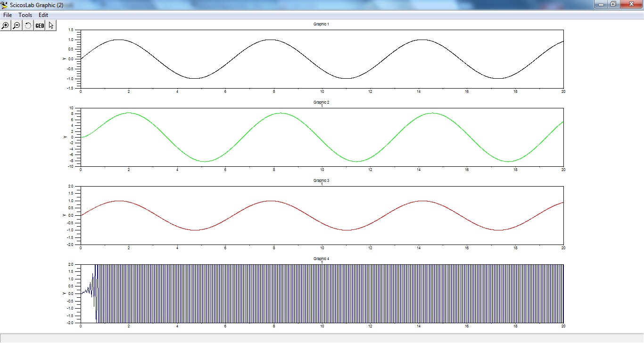
Task: Select the "Graphic 4" plot title
Action: point(322,259)
